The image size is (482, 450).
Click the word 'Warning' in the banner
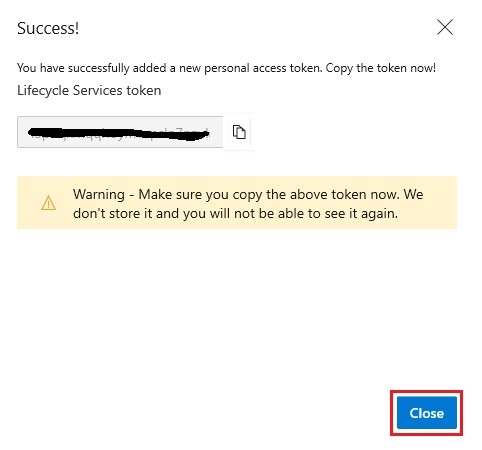tap(99, 194)
